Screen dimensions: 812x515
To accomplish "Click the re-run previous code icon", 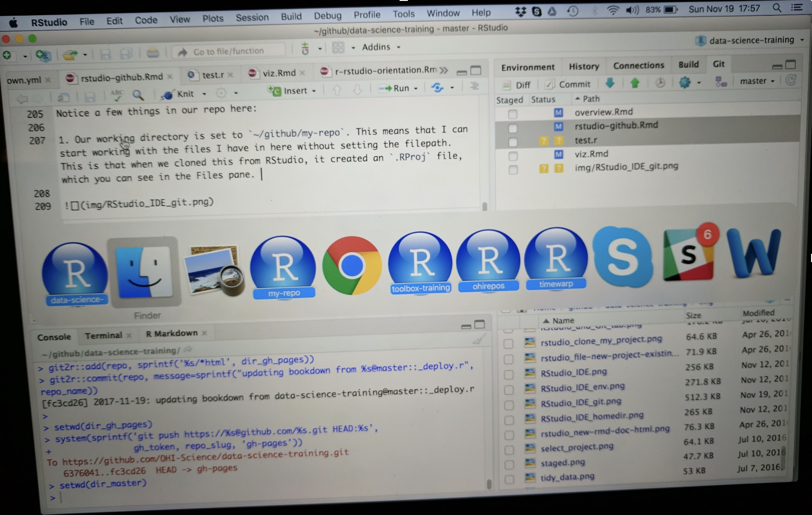I will coord(437,88).
